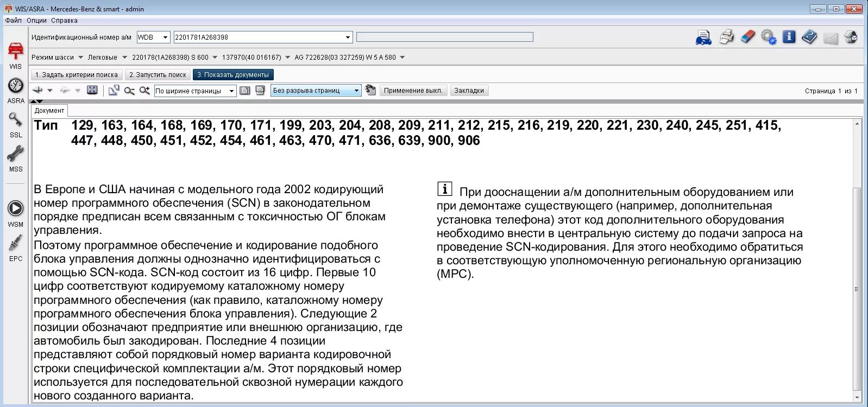Click the grey envelope mail icon

831,38
